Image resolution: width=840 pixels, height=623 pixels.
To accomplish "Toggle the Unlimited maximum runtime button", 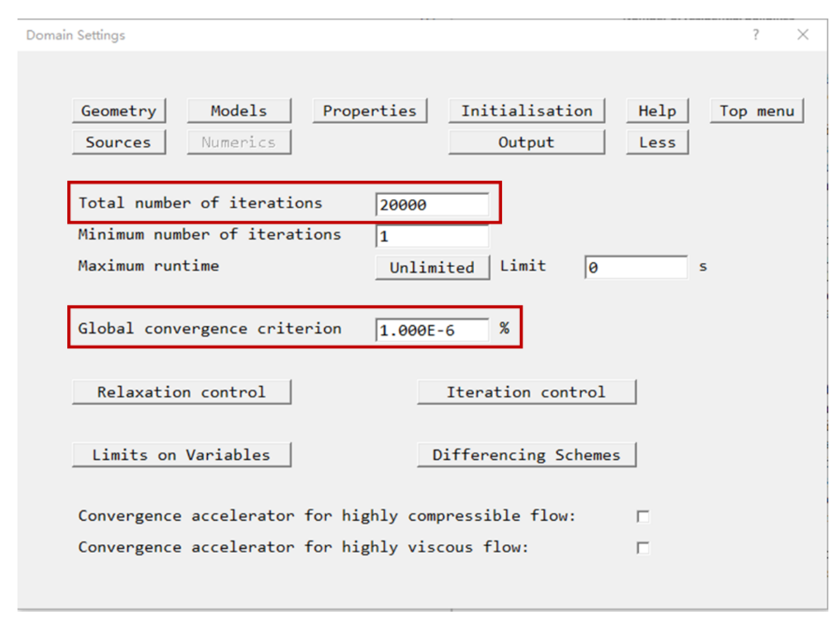I will (x=432, y=267).
